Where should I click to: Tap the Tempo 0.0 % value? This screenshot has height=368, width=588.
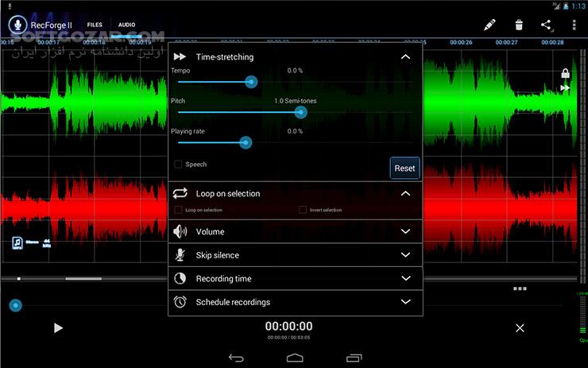click(x=295, y=71)
